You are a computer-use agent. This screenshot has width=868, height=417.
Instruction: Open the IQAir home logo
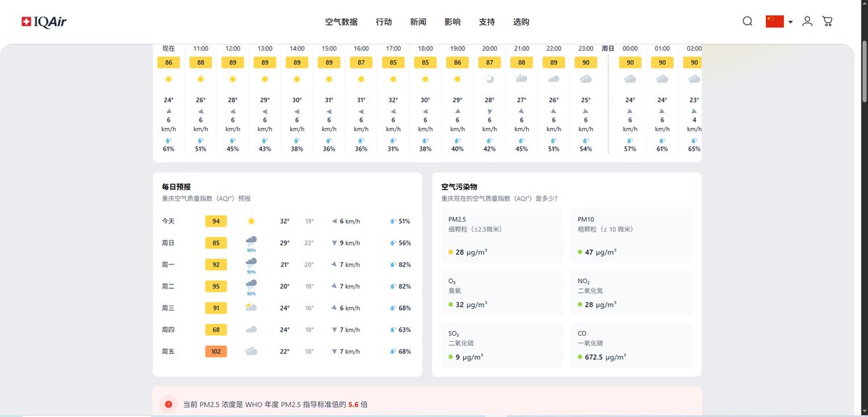pos(44,22)
